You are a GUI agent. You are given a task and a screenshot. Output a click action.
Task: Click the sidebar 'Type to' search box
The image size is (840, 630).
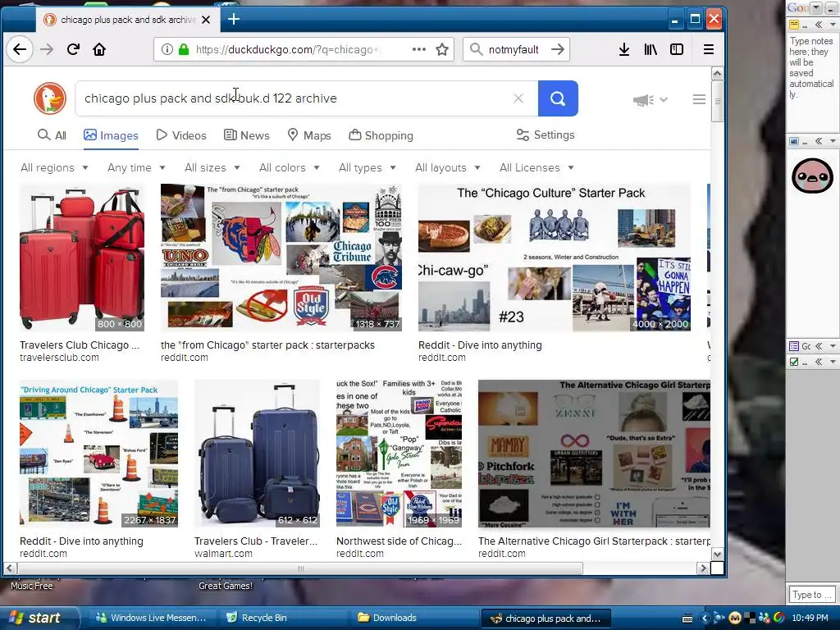tap(811, 595)
